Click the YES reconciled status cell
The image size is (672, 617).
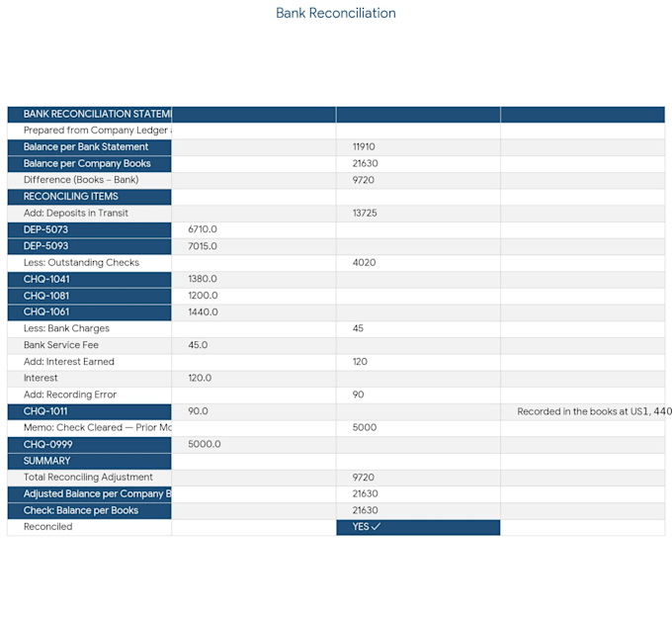click(x=418, y=527)
